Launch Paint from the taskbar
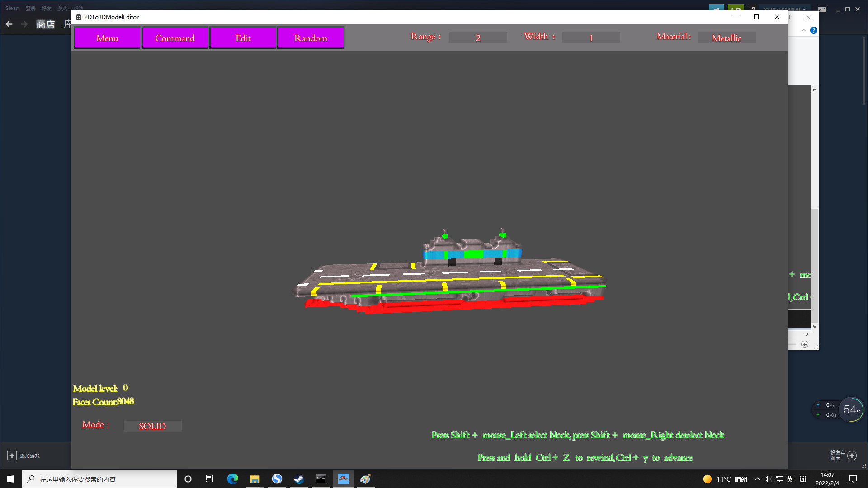 [x=365, y=479]
